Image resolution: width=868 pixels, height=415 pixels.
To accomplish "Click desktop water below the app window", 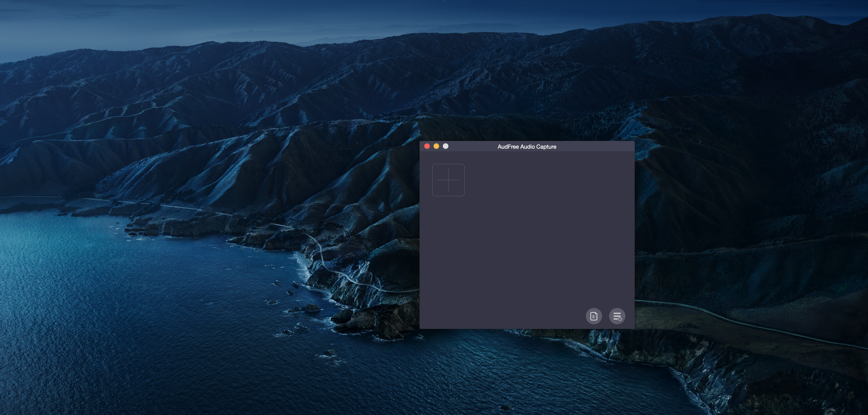I will [505, 370].
